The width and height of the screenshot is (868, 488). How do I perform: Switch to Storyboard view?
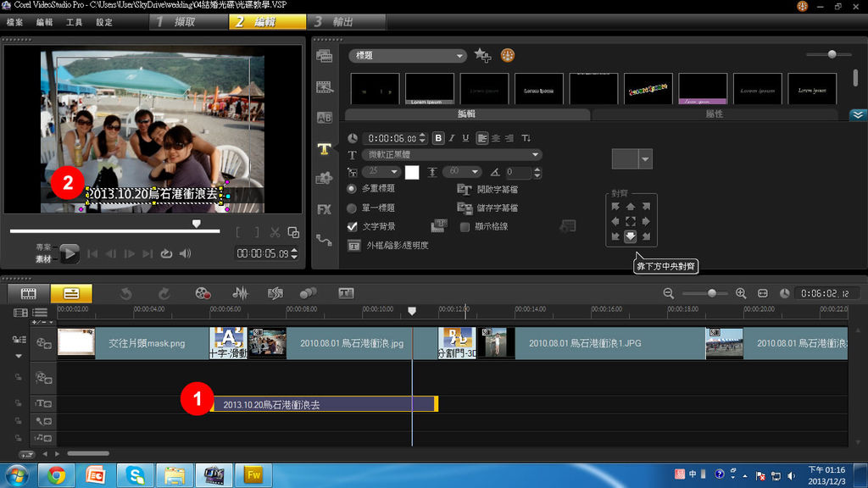(30, 293)
